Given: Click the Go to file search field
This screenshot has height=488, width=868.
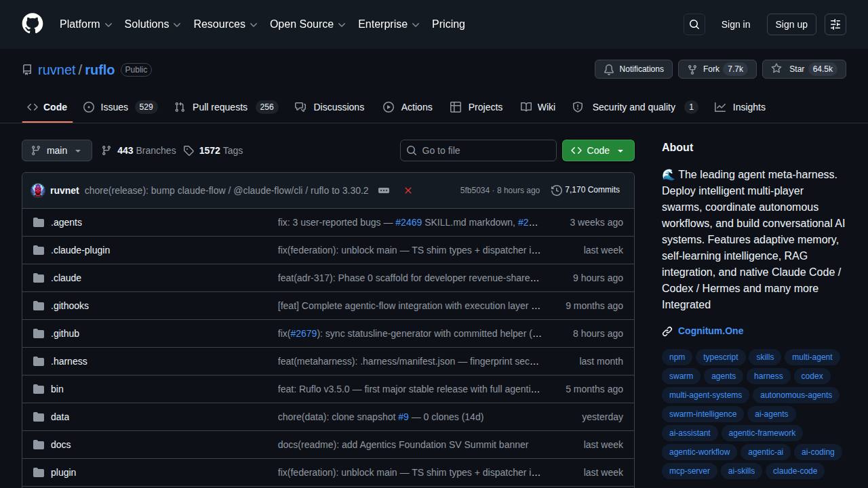Looking at the screenshot, I should [x=478, y=150].
